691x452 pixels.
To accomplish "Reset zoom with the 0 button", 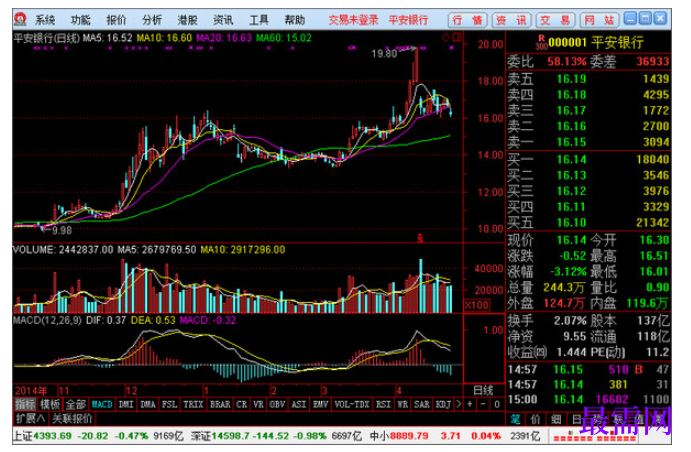I will coord(497,404).
